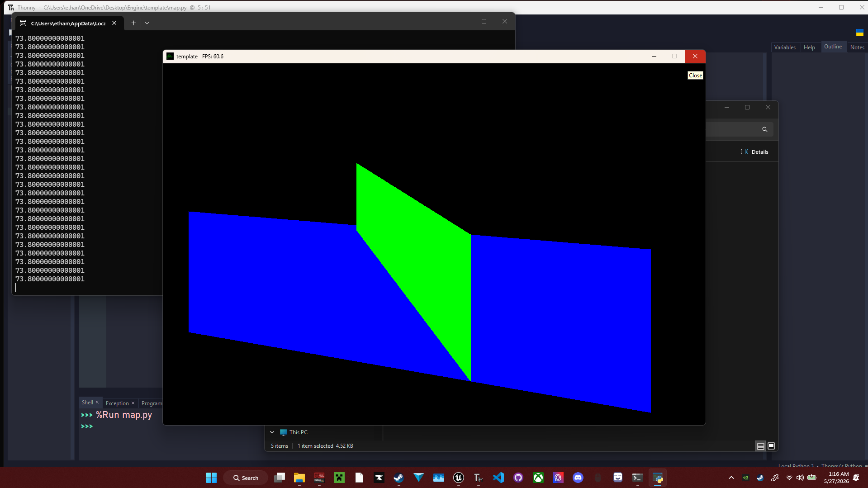The image size is (868, 488).
Task: Minimize the template game window
Action: click(x=654, y=56)
